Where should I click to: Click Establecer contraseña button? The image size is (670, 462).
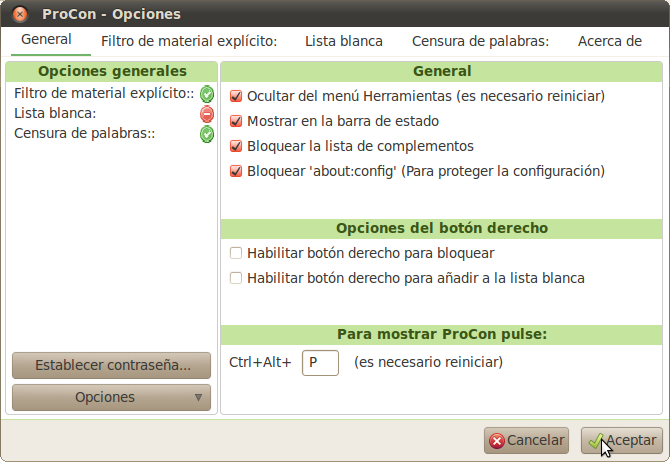pos(112,365)
